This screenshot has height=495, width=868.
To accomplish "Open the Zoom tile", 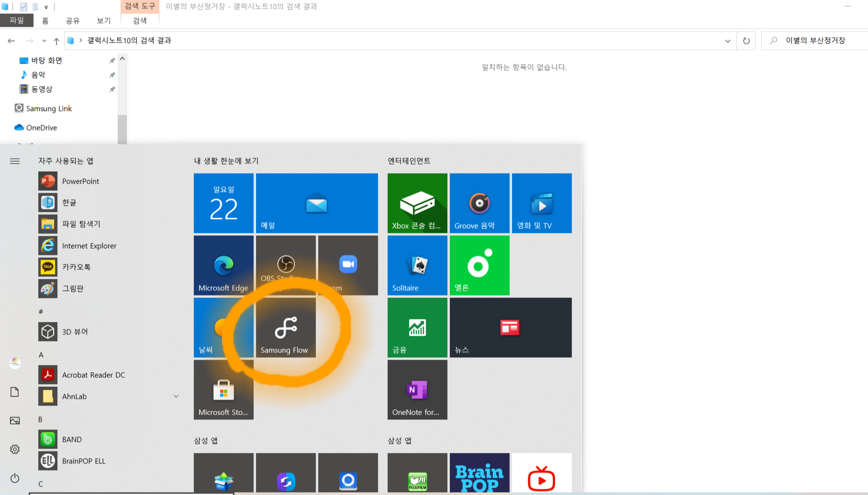I will point(348,265).
